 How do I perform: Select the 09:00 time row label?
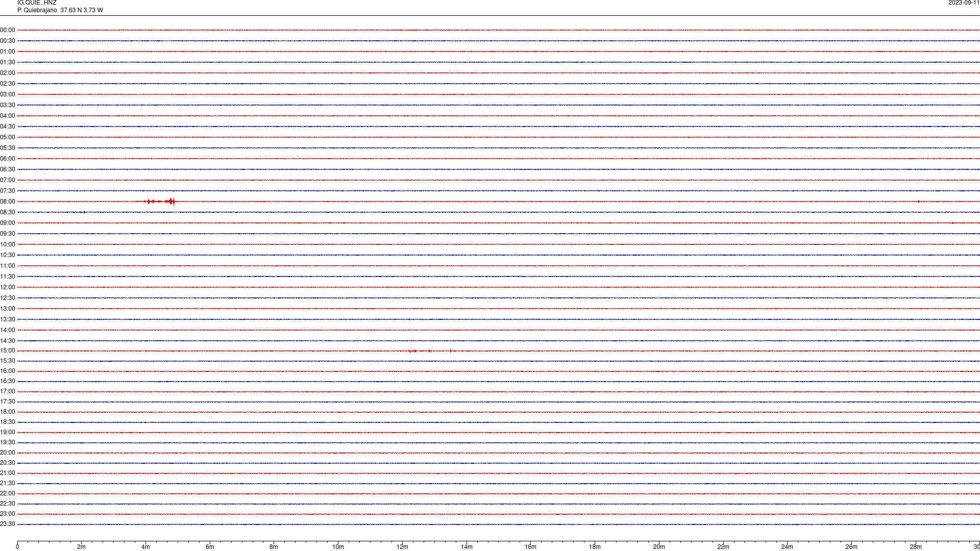(x=8, y=223)
